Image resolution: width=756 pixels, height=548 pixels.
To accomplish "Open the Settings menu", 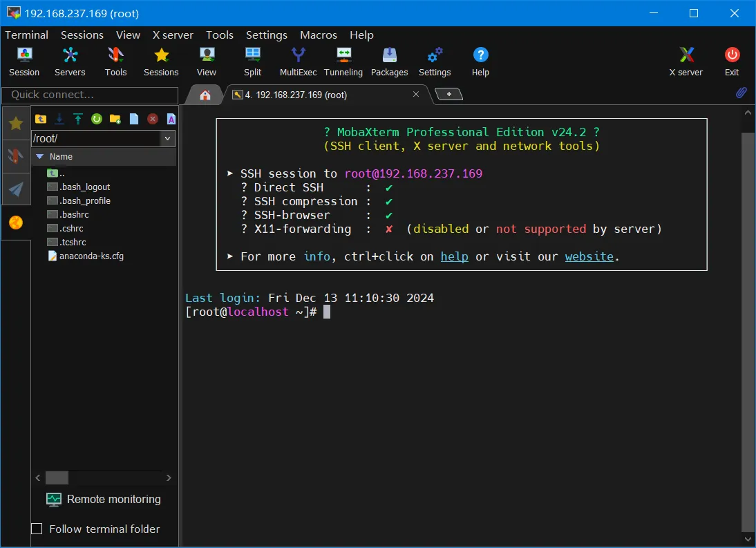I will 266,35.
